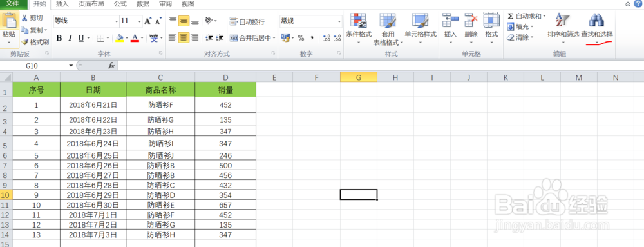Click Delete cells (删除) icon
The width and height of the screenshot is (644, 247).
tap(471, 21)
